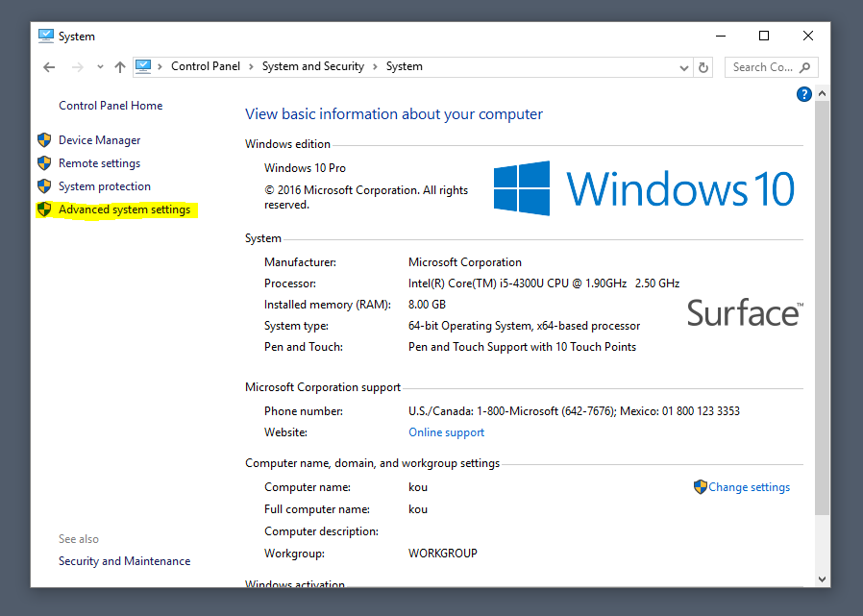This screenshot has height=616, width=863.
Task: Open Control Panel Home link
Action: tap(111, 105)
